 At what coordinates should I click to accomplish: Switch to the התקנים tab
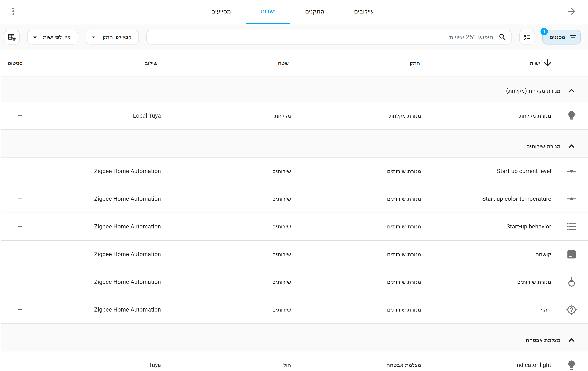pyautogui.click(x=314, y=11)
